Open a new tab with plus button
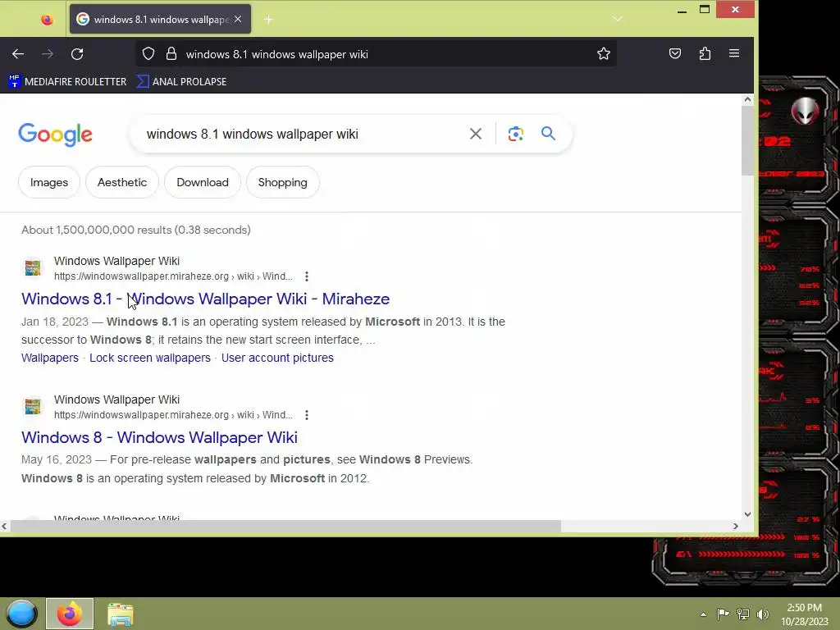Image resolution: width=840 pixels, height=630 pixels. [268, 20]
